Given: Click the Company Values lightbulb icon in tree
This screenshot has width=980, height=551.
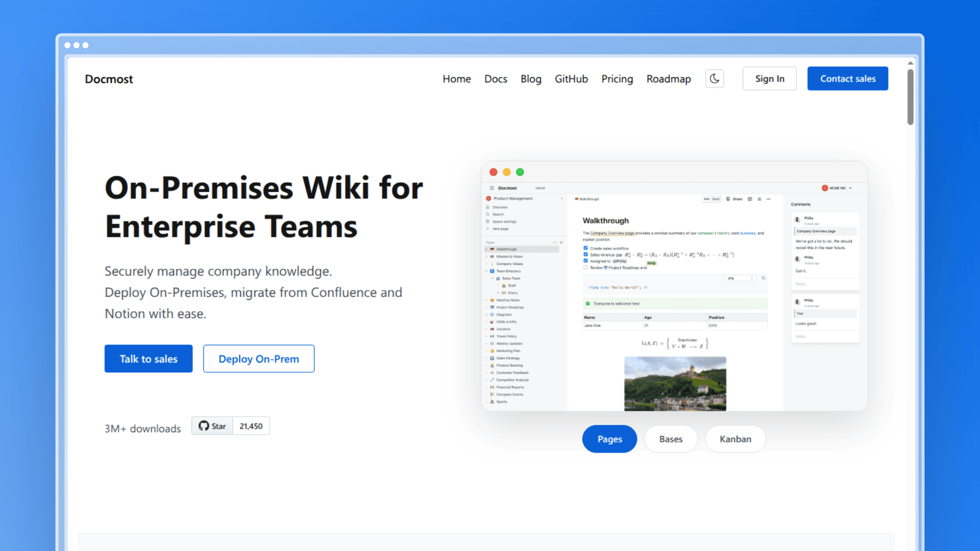Looking at the screenshot, I should coord(492,264).
